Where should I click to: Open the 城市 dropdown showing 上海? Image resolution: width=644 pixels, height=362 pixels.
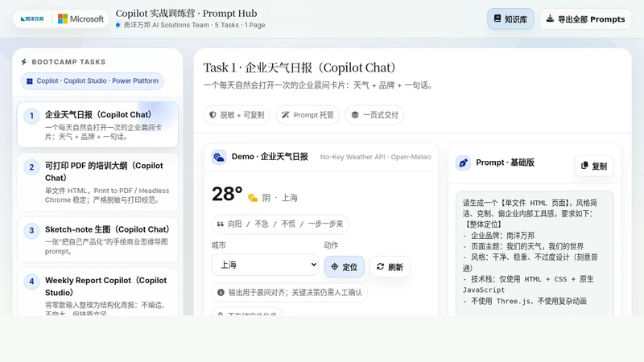[x=266, y=265]
